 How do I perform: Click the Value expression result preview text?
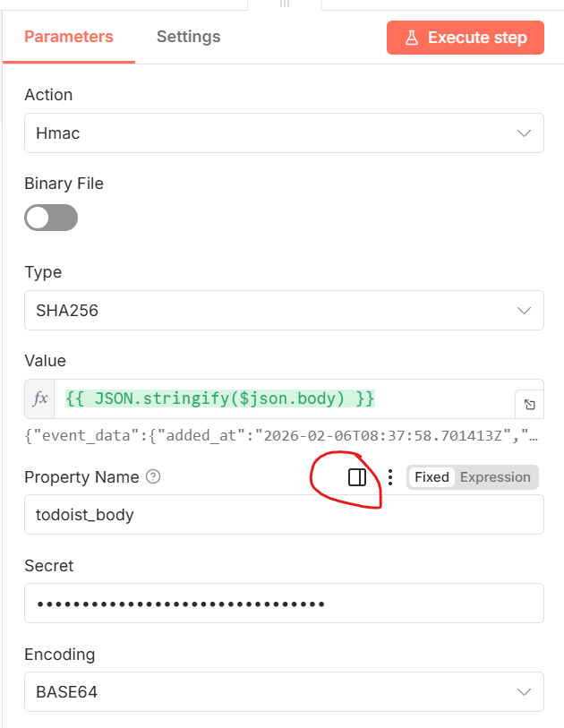coord(269,438)
